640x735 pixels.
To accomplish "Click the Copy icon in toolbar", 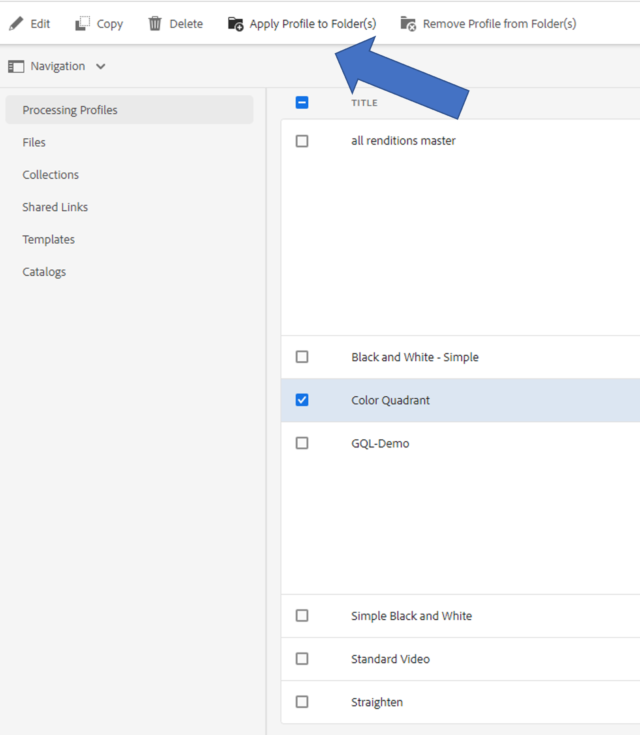I will pyautogui.click(x=83, y=23).
